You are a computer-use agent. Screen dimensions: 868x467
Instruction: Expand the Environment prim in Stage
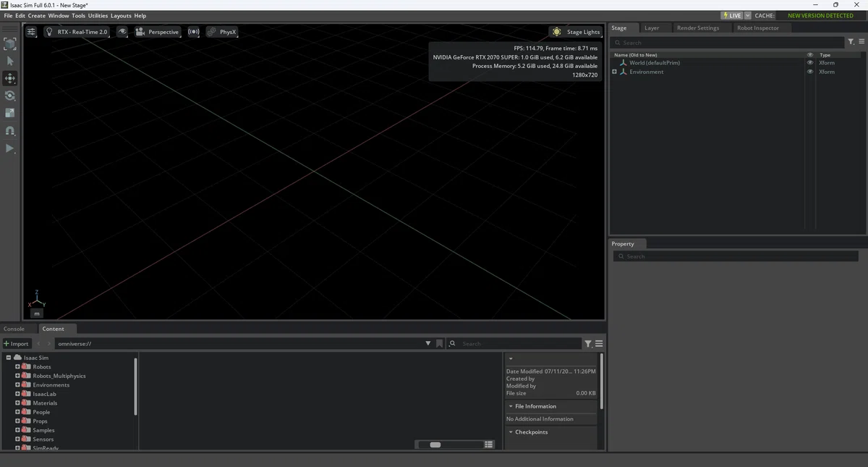point(614,72)
